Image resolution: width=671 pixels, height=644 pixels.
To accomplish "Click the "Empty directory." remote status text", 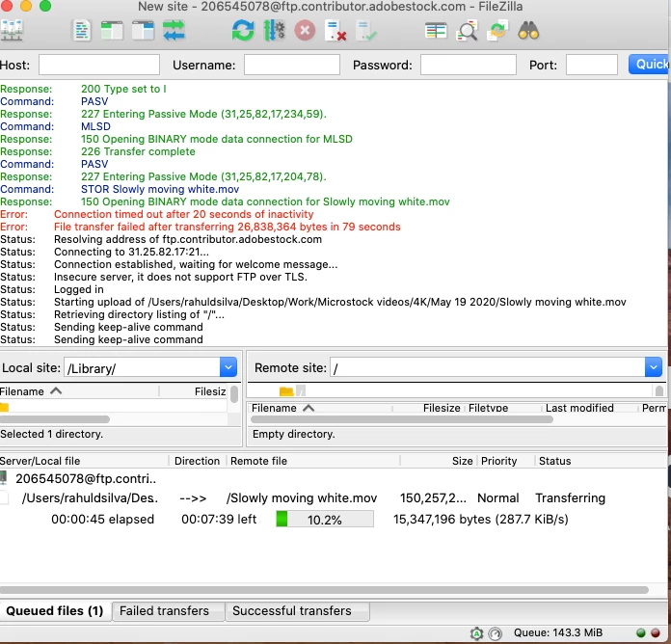I will click(x=293, y=434).
